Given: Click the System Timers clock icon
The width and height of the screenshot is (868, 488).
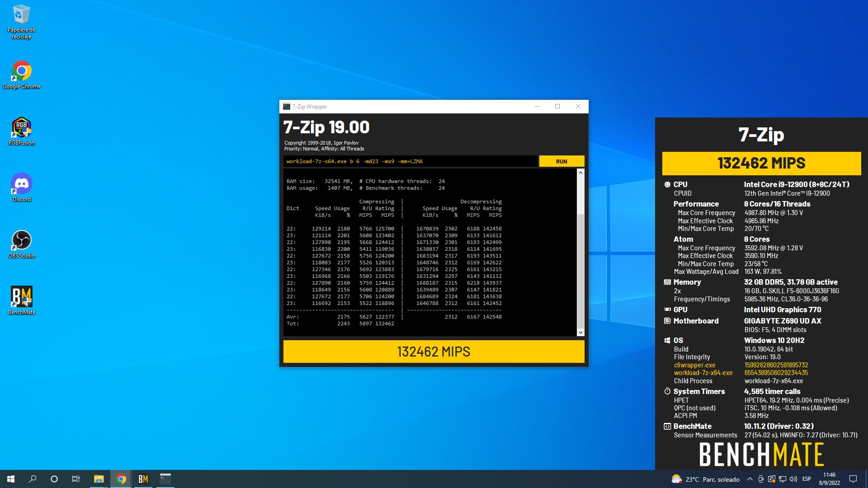Looking at the screenshot, I should tap(667, 391).
